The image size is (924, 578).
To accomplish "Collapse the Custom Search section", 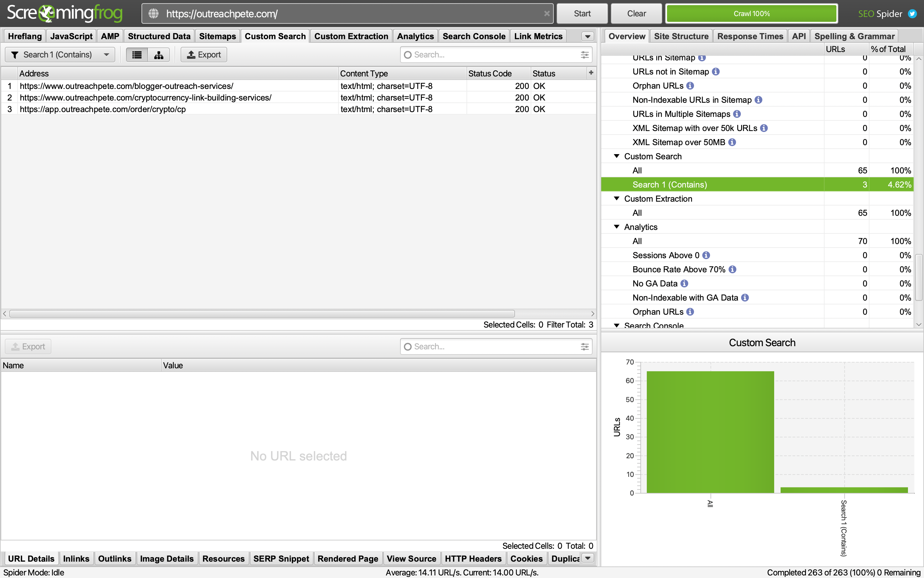I will (616, 156).
